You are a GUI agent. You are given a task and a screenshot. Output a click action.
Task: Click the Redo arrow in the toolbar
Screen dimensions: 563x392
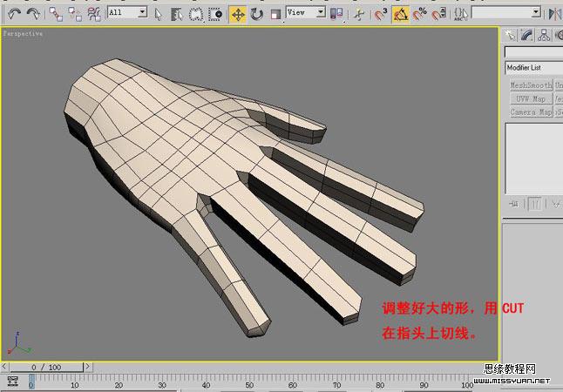[x=33, y=14]
